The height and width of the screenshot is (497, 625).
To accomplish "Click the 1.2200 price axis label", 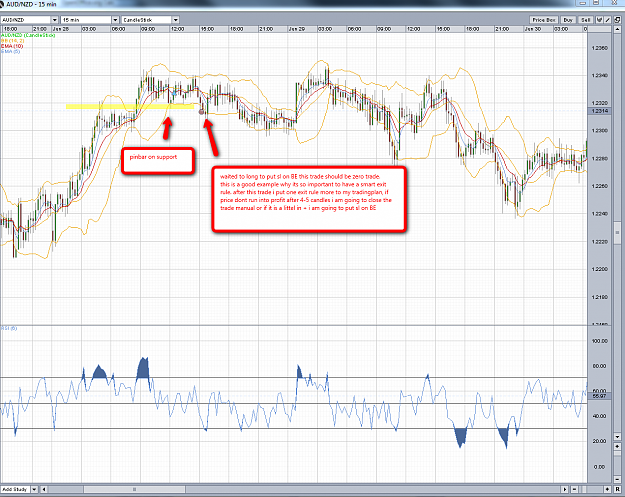I will point(600,269).
